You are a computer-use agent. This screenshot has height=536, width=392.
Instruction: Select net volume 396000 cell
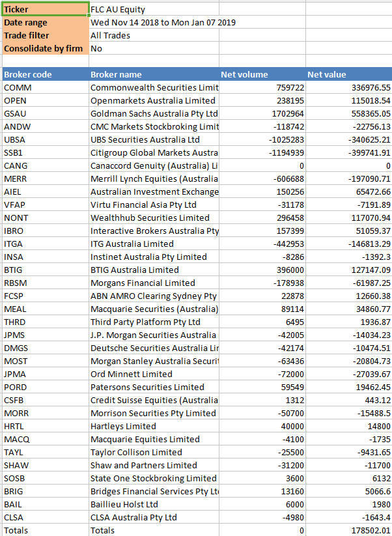coord(262,270)
